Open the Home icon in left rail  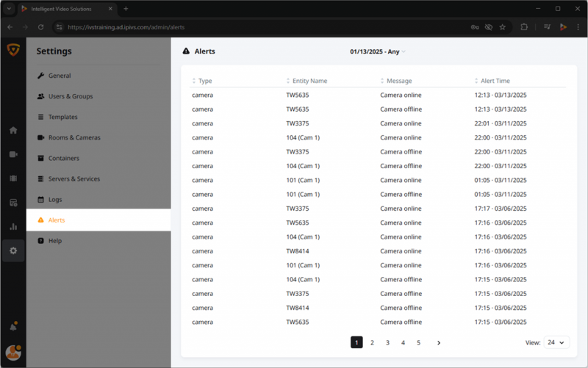tap(13, 131)
